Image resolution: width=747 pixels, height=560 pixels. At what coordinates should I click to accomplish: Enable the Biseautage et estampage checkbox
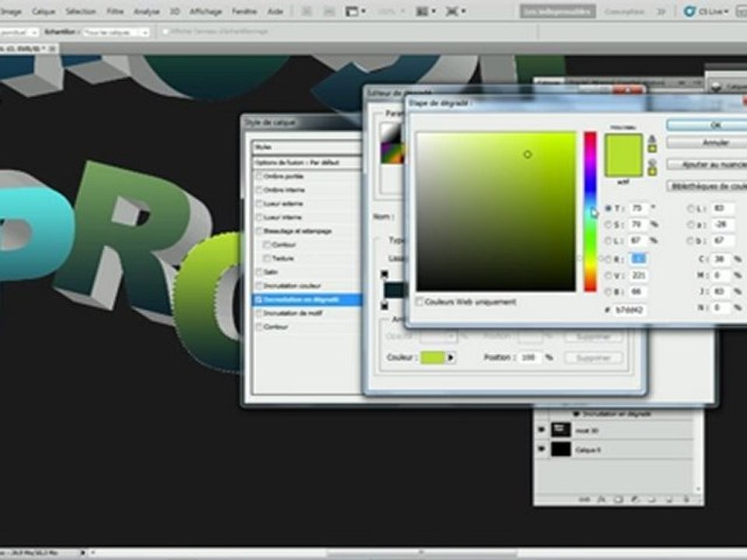259,231
